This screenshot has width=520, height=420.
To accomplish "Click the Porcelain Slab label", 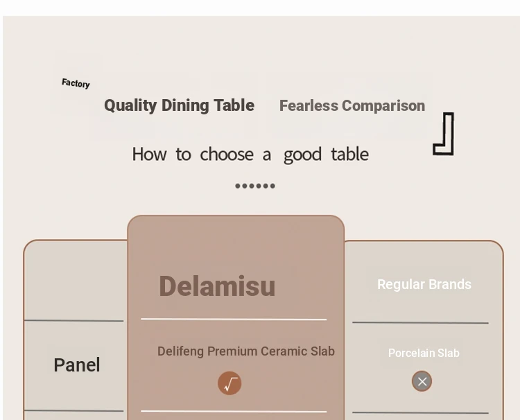I will 424,353.
